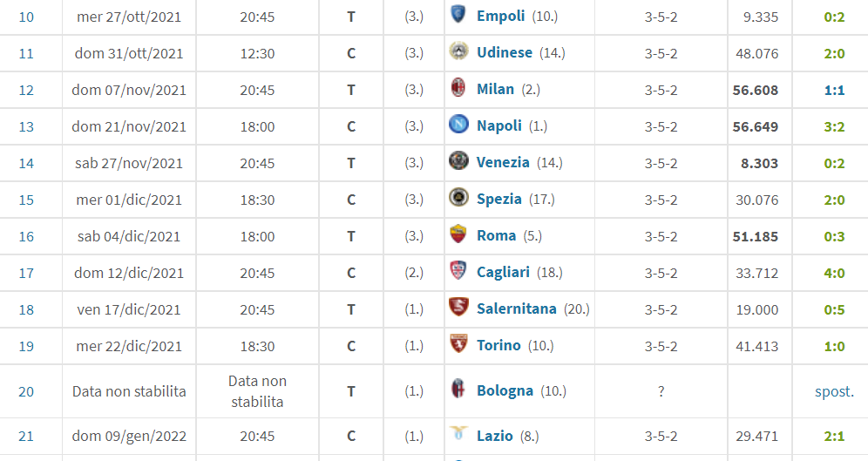
Task: Click the Udinese club crest icon
Action: (x=458, y=51)
